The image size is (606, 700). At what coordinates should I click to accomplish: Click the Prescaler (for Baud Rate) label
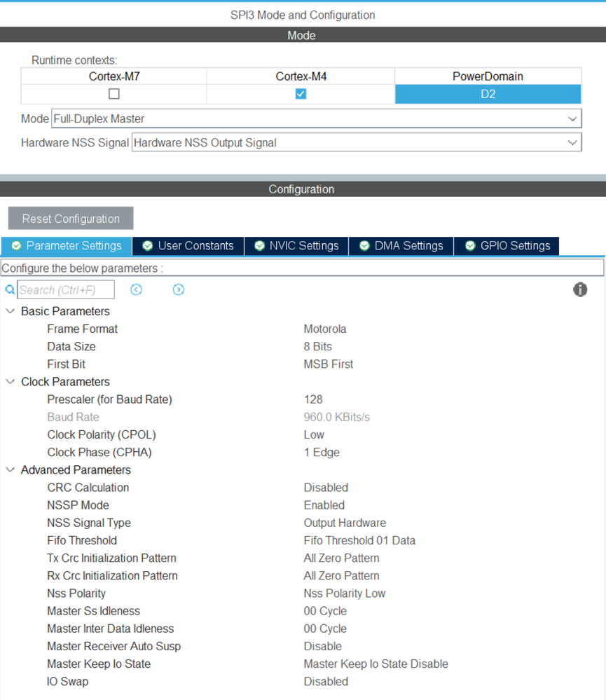pos(110,399)
